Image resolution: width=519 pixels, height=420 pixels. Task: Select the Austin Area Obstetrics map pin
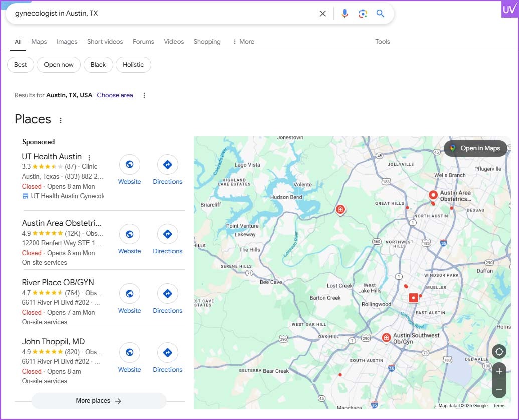click(x=433, y=195)
